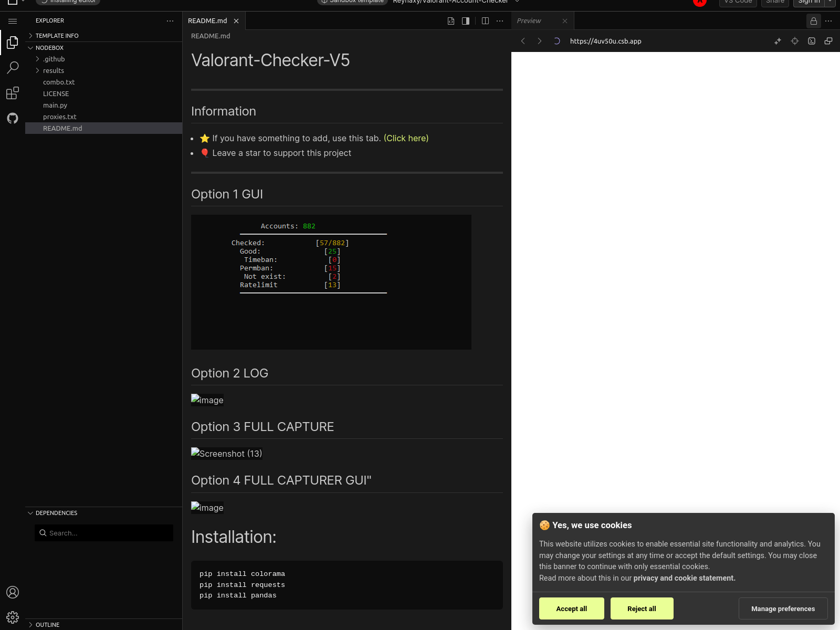Open LICENSE file

click(x=103, y=94)
